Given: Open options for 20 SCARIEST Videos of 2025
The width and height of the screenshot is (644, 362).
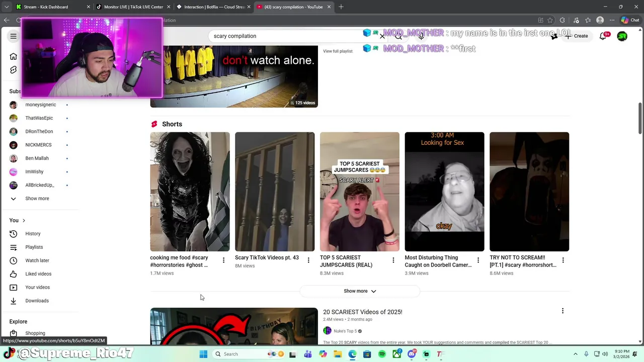Looking at the screenshot, I should 562,311.
